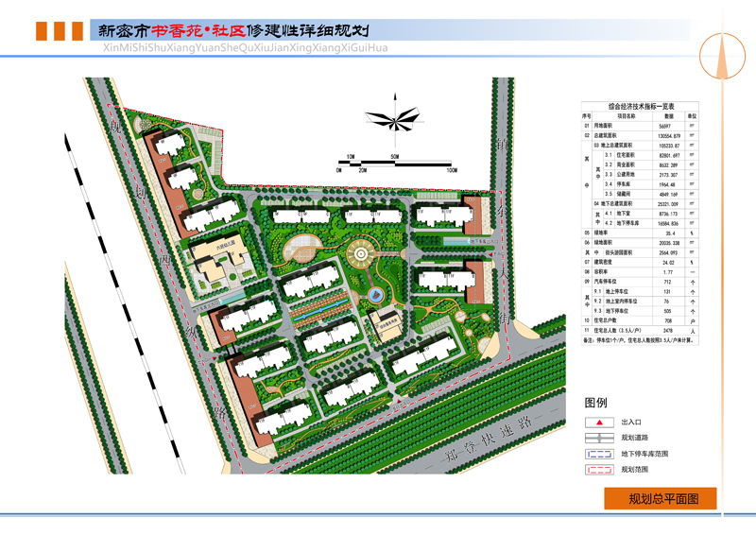
Task: Click the 出入口 legend label
Action: pos(632,423)
